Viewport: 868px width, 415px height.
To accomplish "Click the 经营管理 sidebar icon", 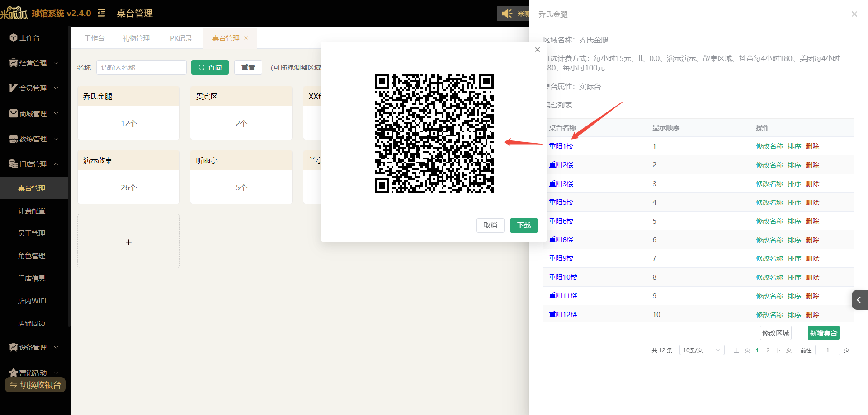I will click(x=14, y=63).
